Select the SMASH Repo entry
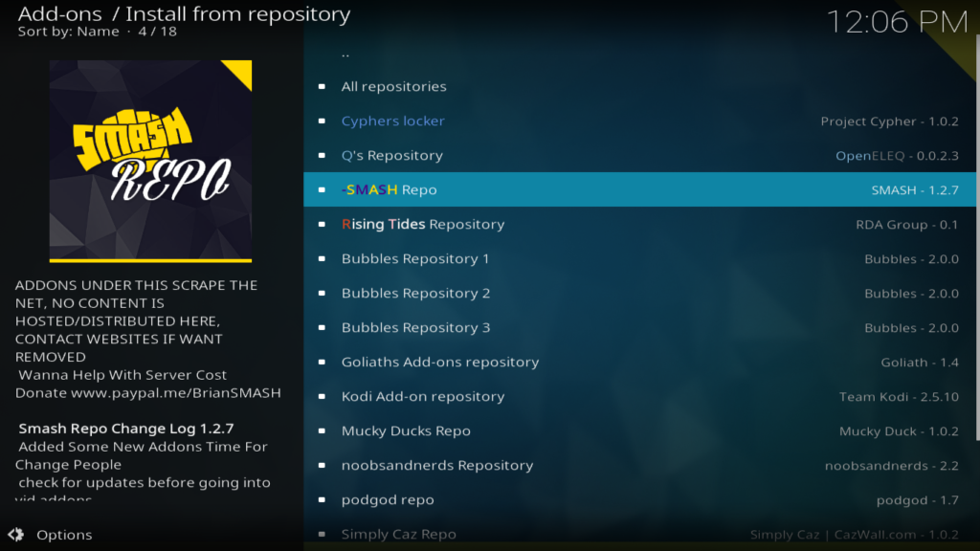 coord(639,189)
